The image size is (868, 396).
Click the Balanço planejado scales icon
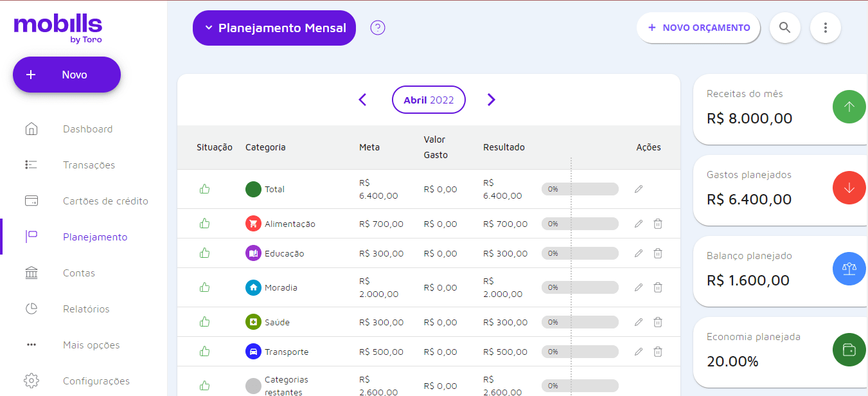(849, 269)
